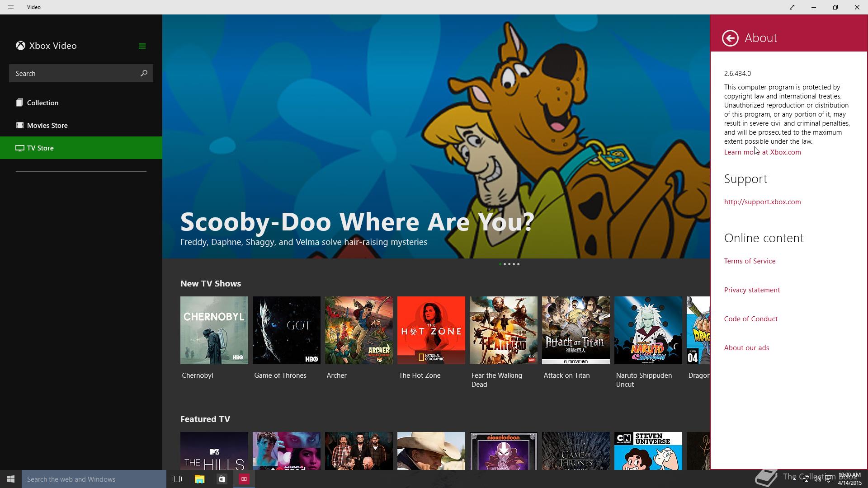Image resolution: width=868 pixels, height=488 pixels.
Task: Open the Code of Conduct link
Action: click(750, 319)
